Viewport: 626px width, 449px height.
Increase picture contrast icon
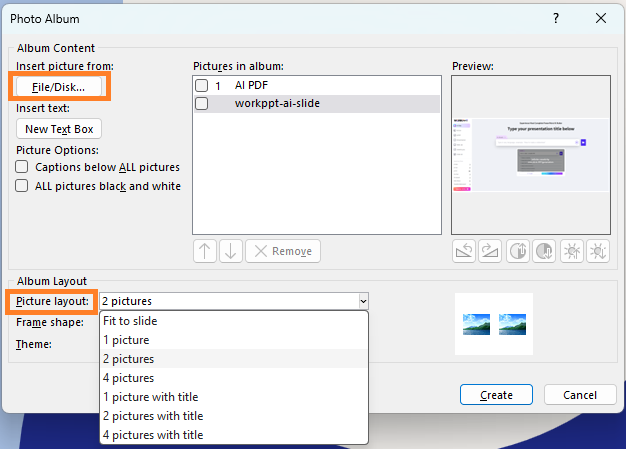[518, 251]
